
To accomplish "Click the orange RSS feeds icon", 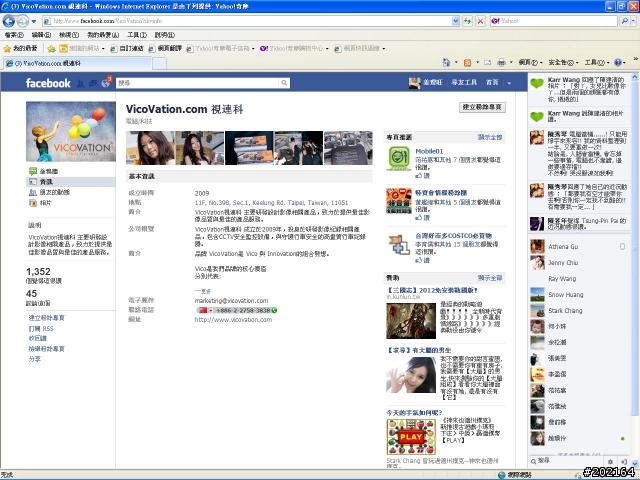I will click(467, 62).
